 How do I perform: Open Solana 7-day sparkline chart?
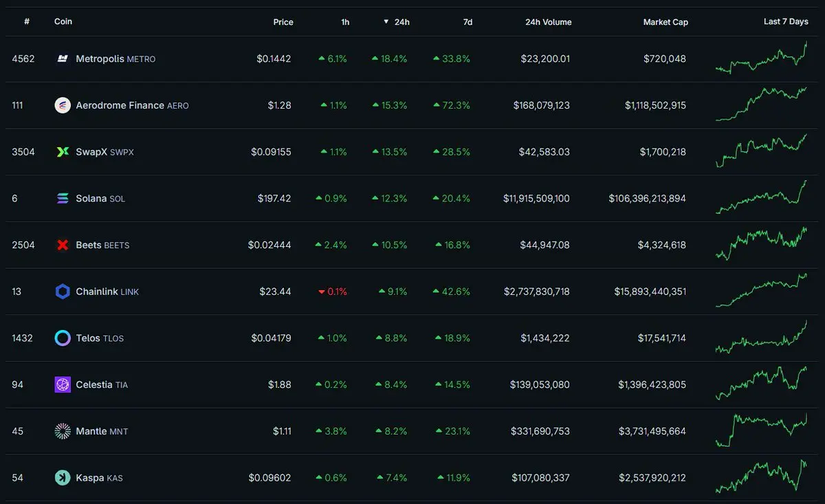coord(762,197)
